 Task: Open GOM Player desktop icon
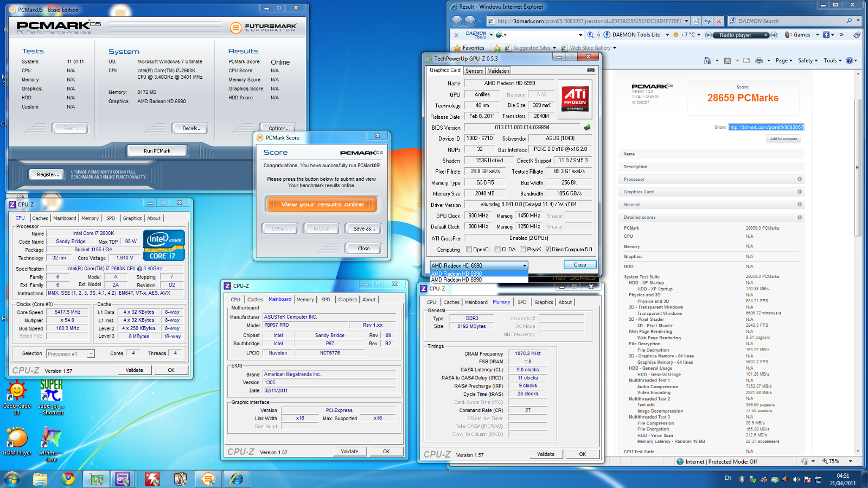coord(17,441)
